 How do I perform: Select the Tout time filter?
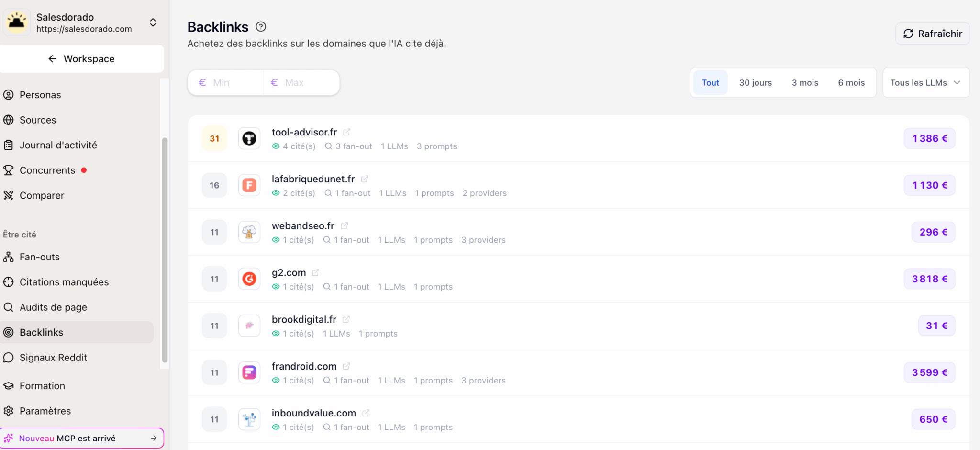[x=711, y=83]
